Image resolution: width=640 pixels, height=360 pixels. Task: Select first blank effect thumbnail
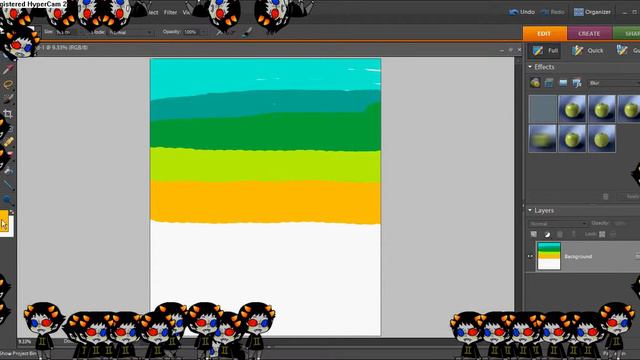(x=542, y=109)
